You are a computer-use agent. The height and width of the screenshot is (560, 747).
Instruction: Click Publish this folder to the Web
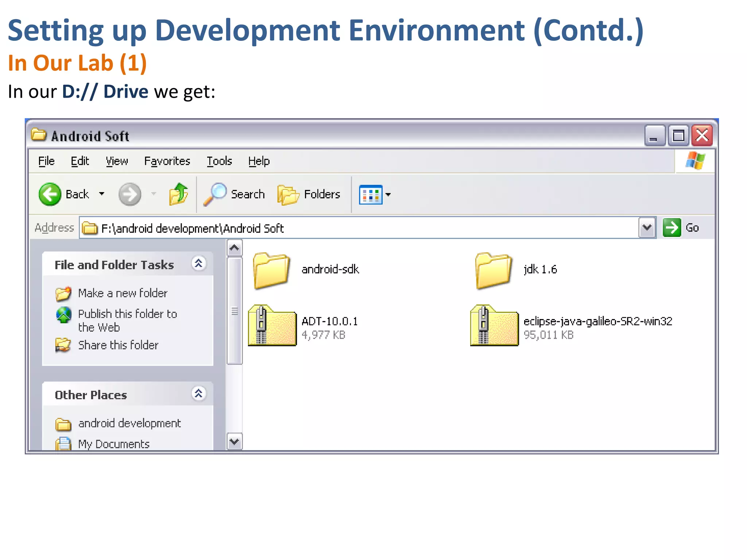[x=128, y=320]
